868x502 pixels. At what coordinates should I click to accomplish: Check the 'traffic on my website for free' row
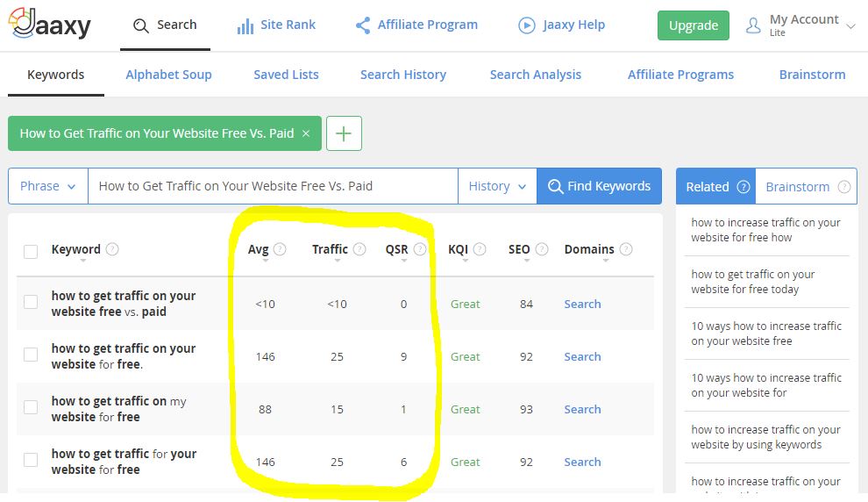click(31, 407)
